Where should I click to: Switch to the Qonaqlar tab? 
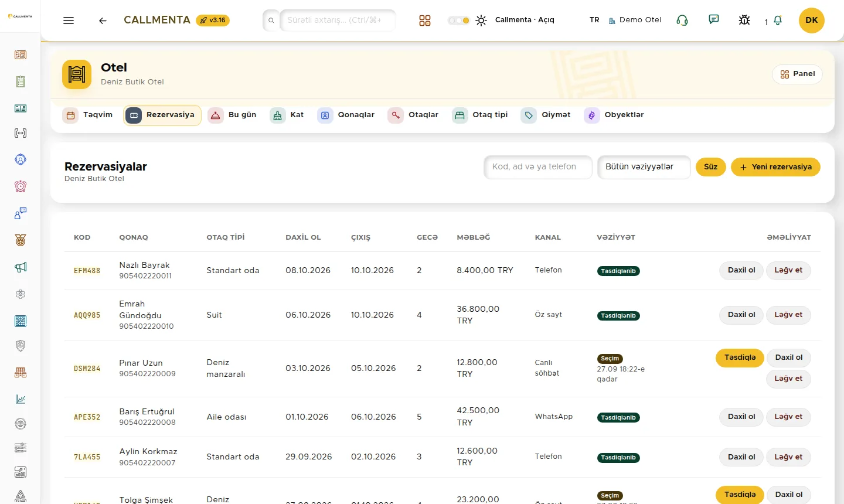[x=346, y=115]
